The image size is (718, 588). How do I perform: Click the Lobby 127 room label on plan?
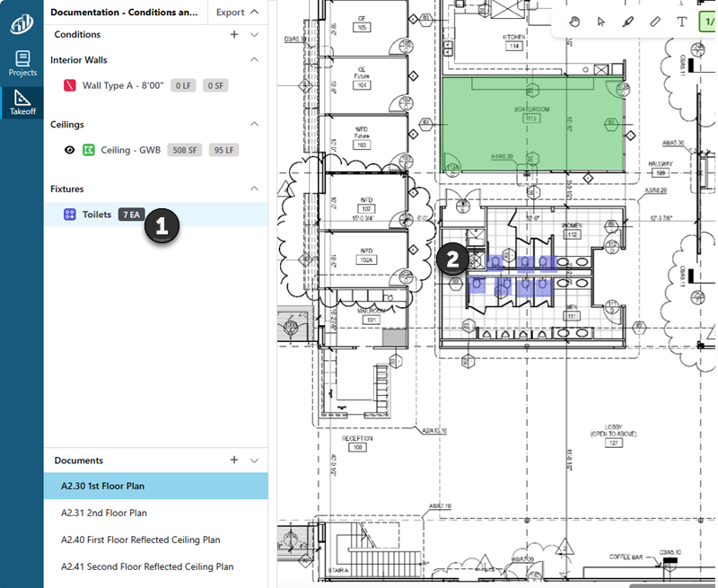(x=613, y=435)
